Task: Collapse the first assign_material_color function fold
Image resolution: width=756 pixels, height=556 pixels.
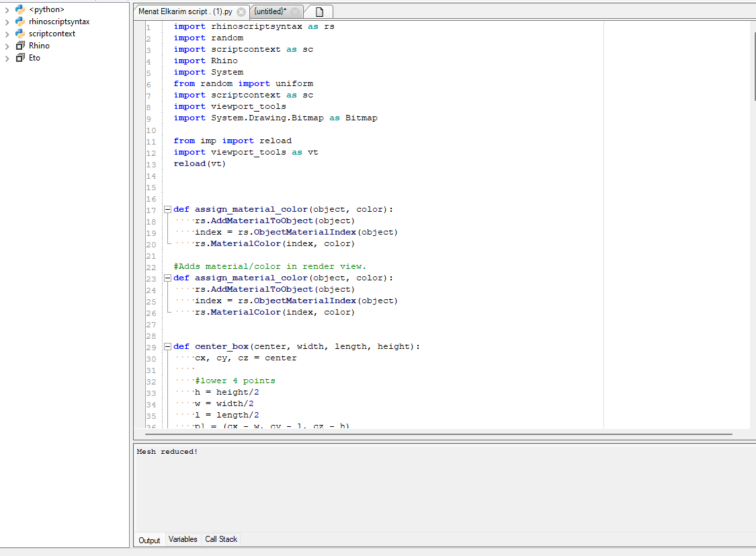Action: coord(167,209)
